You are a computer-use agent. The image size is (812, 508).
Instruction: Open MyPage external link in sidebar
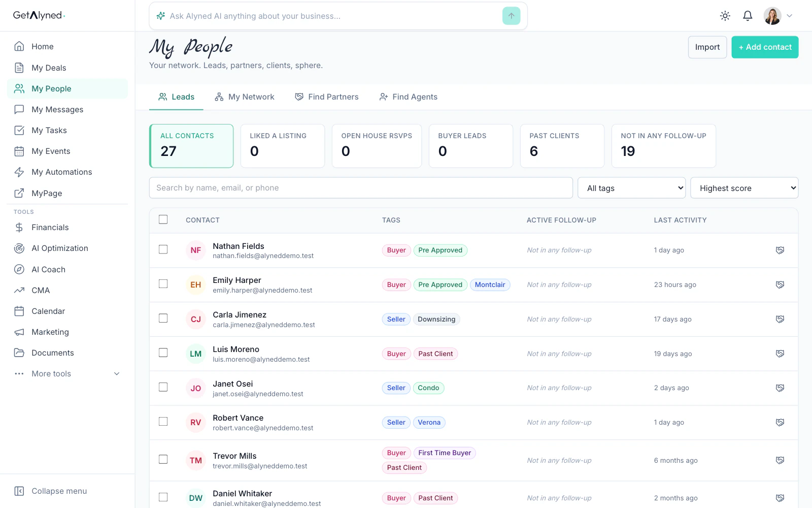(67, 193)
